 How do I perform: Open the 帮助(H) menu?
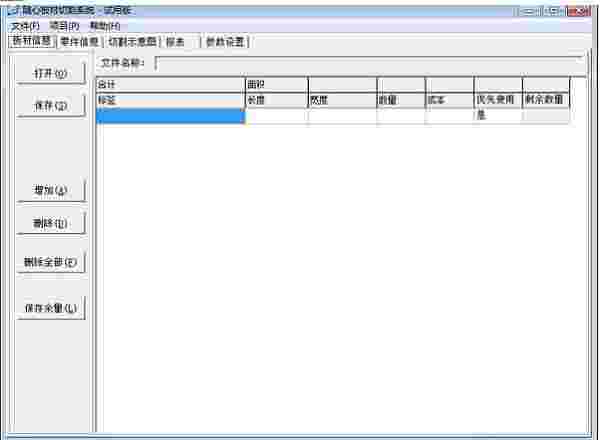(x=105, y=26)
